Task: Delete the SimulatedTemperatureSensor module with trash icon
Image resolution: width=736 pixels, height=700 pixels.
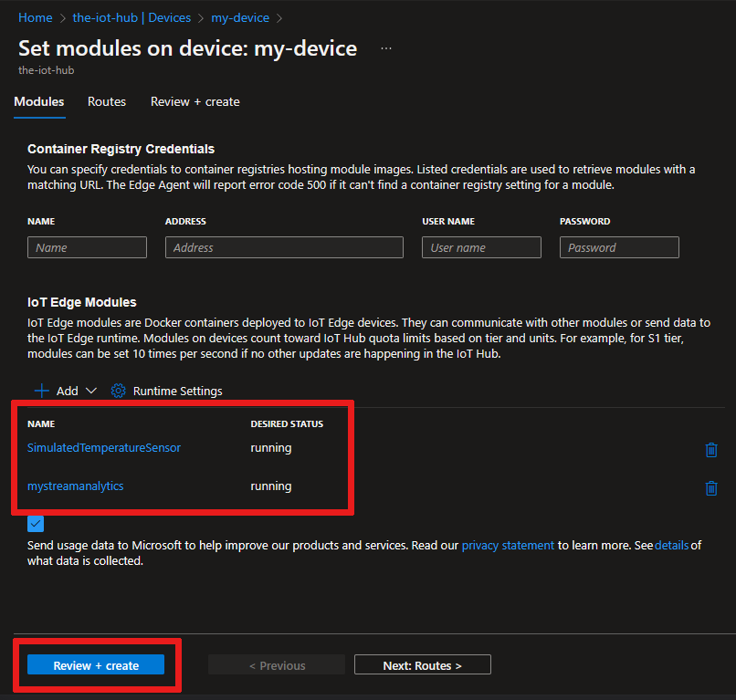Action: [x=711, y=449]
